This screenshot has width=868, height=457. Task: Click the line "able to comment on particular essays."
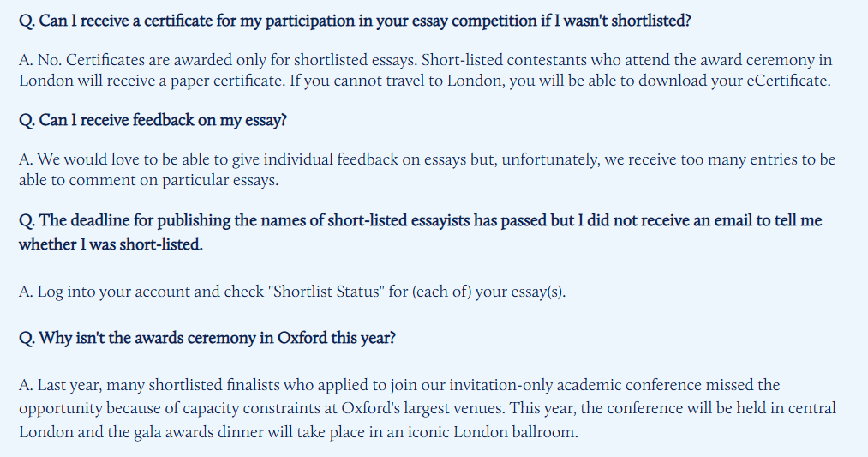click(148, 181)
